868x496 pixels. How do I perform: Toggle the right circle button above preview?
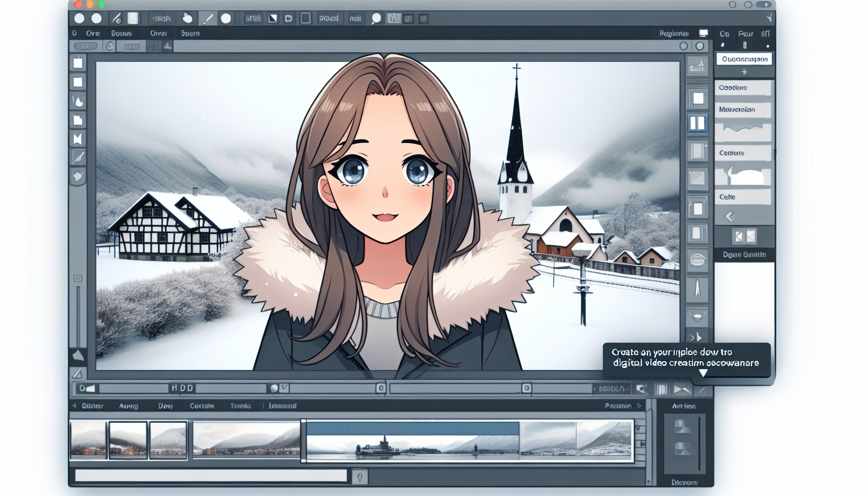[699, 46]
